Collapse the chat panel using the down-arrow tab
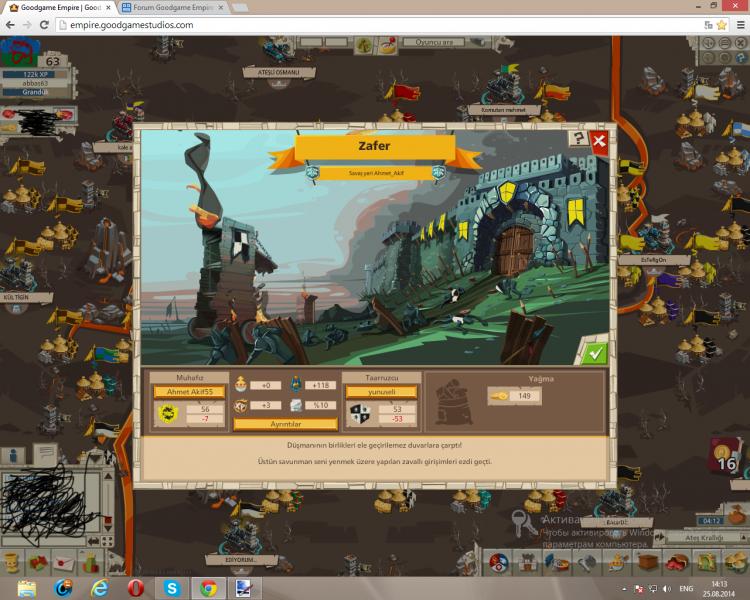The image size is (750, 600). tap(97, 458)
